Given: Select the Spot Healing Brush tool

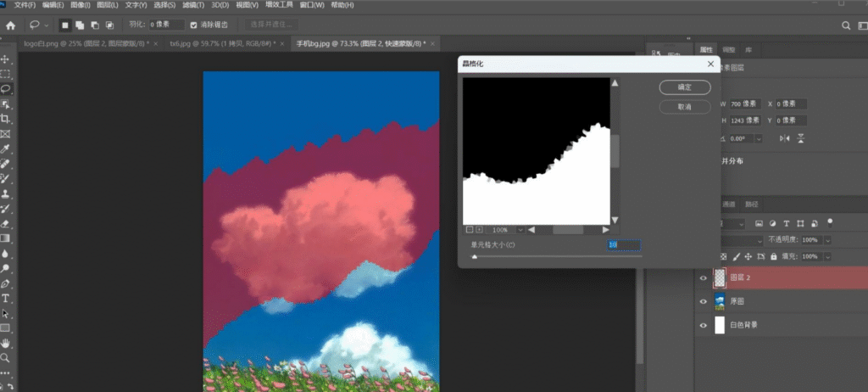Looking at the screenshot, I should point(5,164).
